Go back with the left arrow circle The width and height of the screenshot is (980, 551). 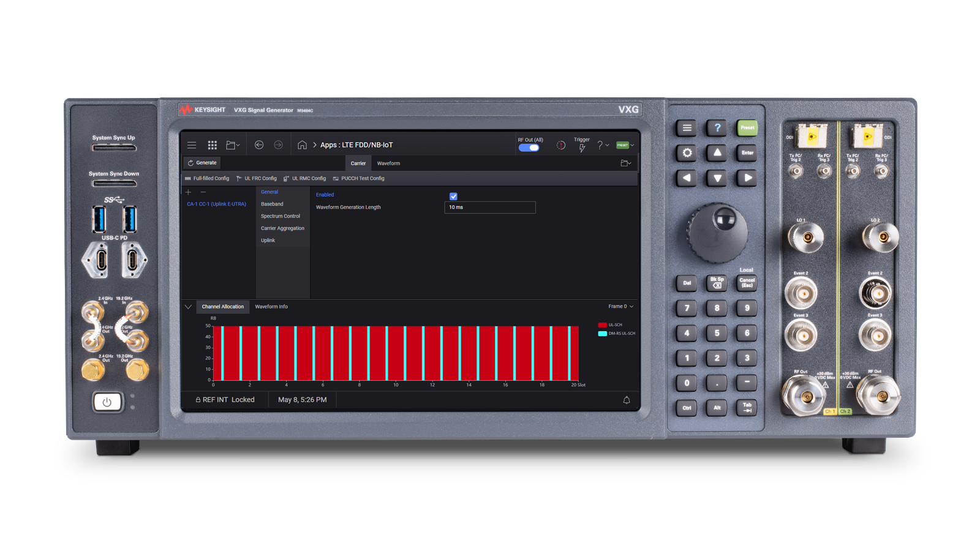(x=259, y=145)
